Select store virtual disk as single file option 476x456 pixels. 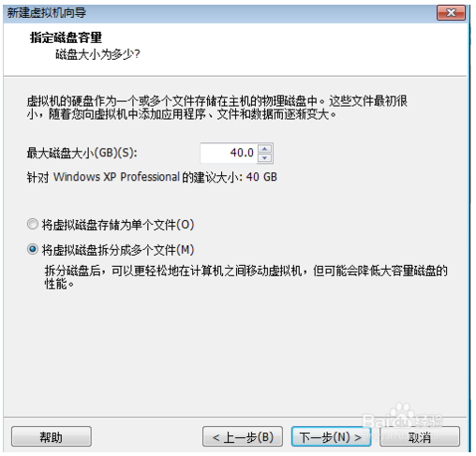33,224
